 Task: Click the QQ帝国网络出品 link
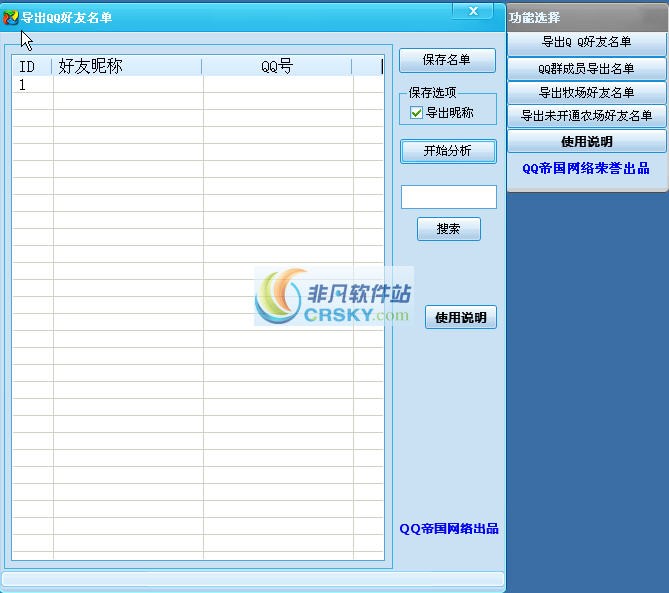pyautogui.click(x=449, y=529)
